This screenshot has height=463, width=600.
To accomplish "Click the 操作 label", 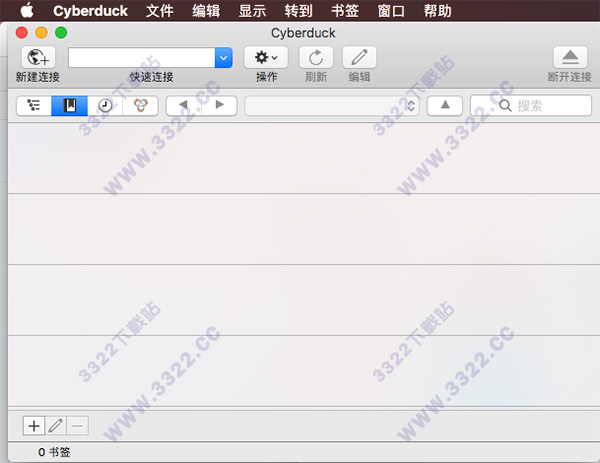I will (266, 77).
